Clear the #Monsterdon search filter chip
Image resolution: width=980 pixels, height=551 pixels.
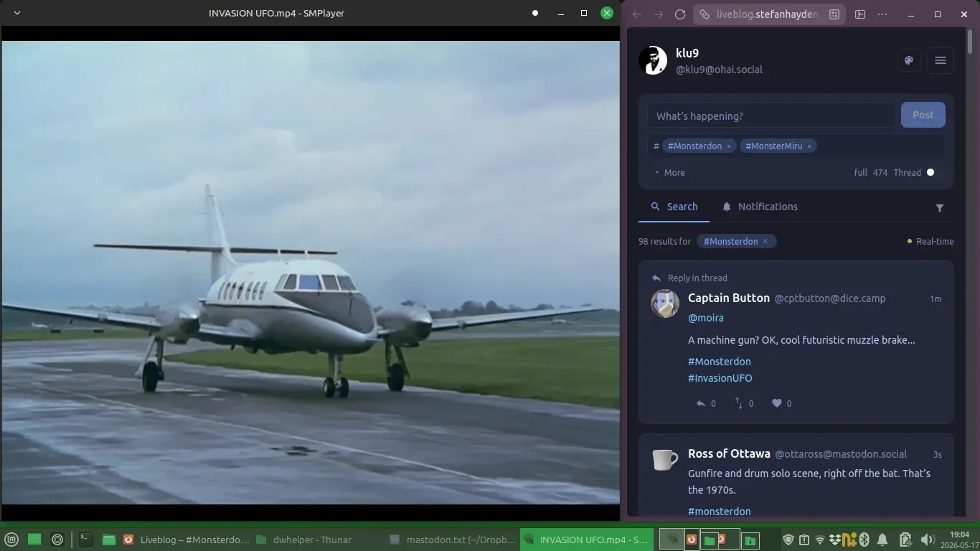765,241
